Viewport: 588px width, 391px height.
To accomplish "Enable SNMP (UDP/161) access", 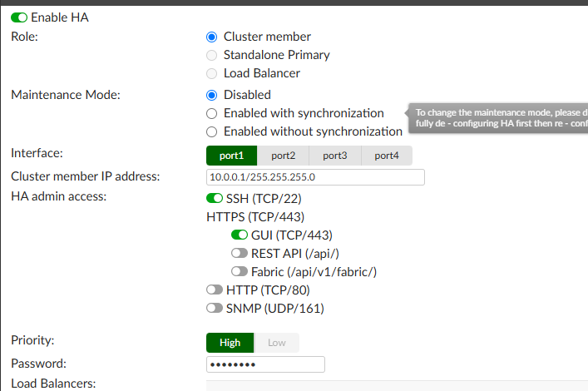I will [215, 309].
